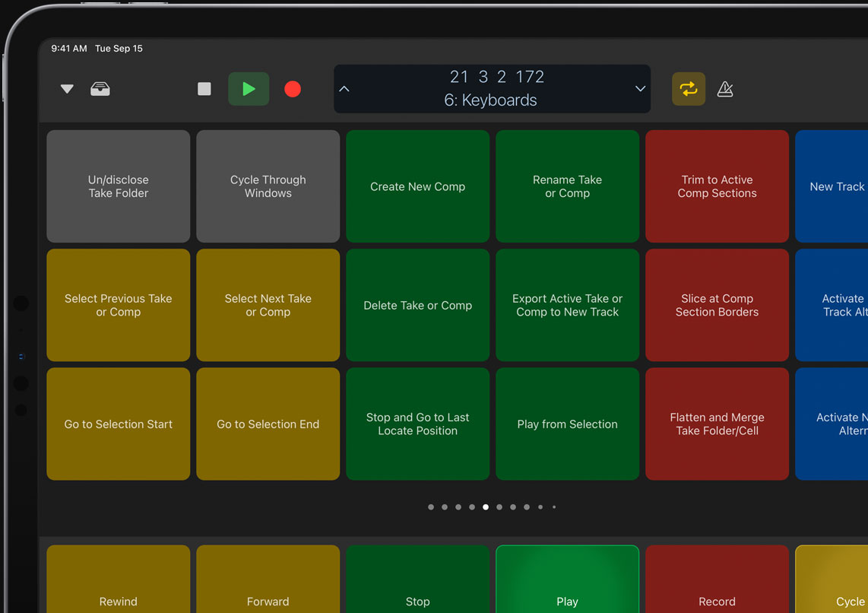The image size is (868, 613).
Task: Tap the Forward pad in bottom row
Action: [268, 580]
